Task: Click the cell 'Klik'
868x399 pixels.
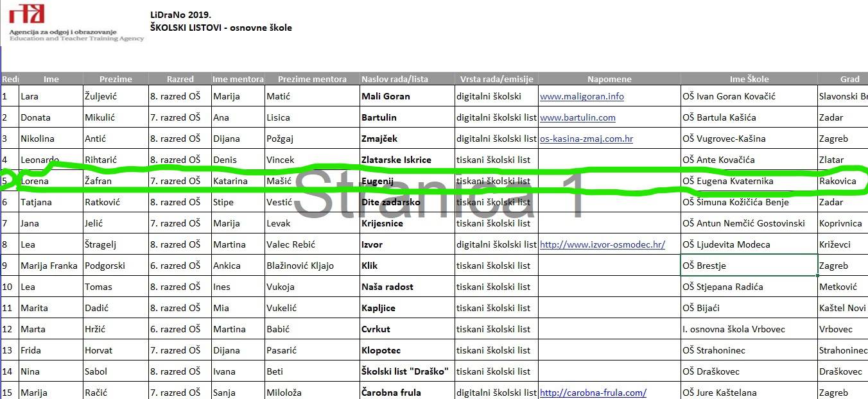Action: click(x=408, y=266)
